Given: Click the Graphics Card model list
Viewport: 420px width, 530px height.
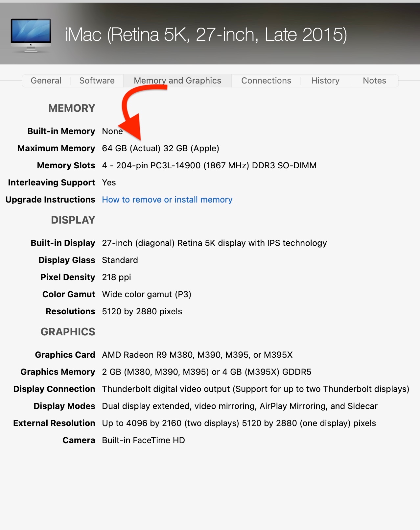Looking at the screenshot, I should (197, 355).
